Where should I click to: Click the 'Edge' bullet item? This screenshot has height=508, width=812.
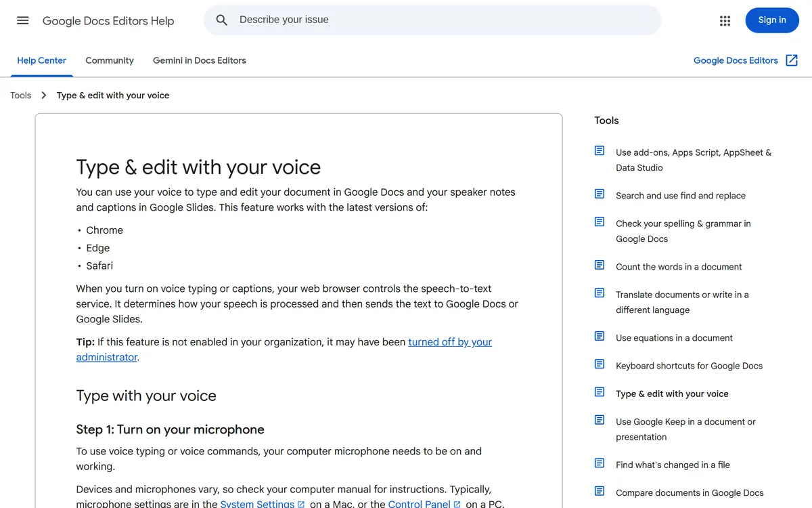click(x=97, y=248)
